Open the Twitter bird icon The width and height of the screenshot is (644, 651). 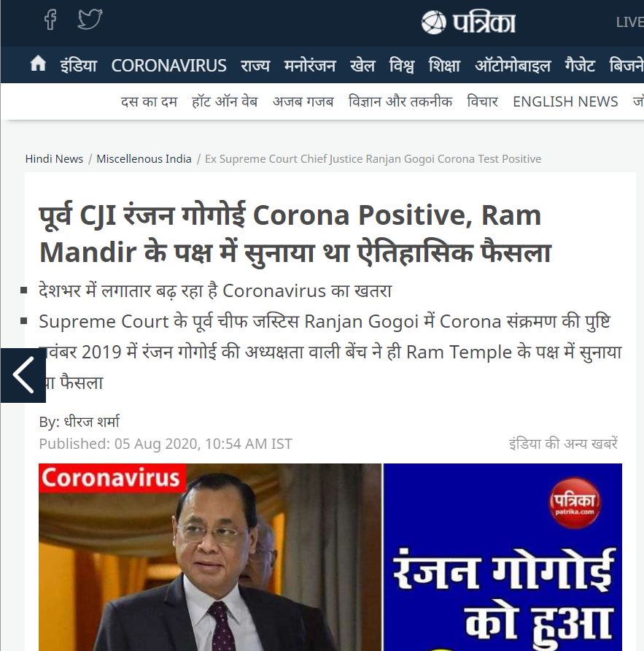[90, 19]
